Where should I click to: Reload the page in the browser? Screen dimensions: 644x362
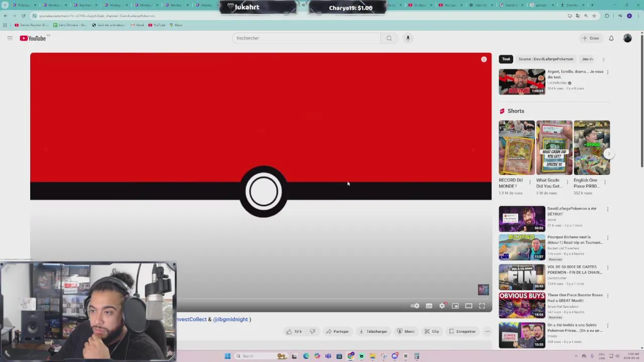(23, 16)
